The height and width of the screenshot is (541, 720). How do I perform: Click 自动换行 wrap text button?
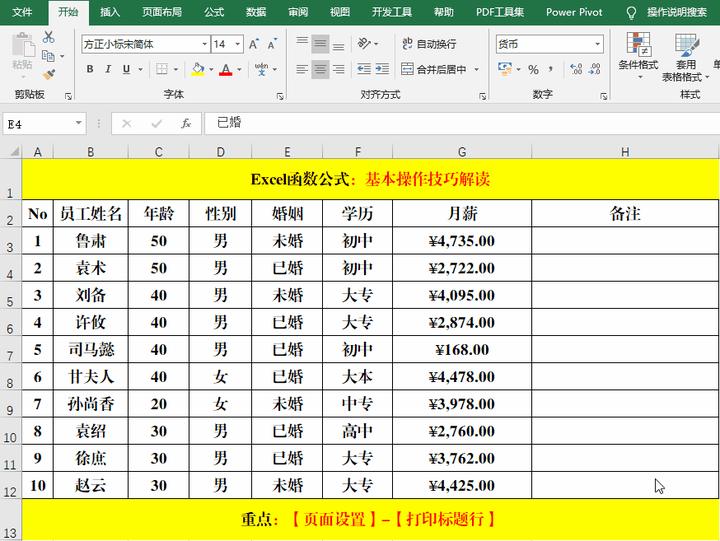click(x=429, y=44)
